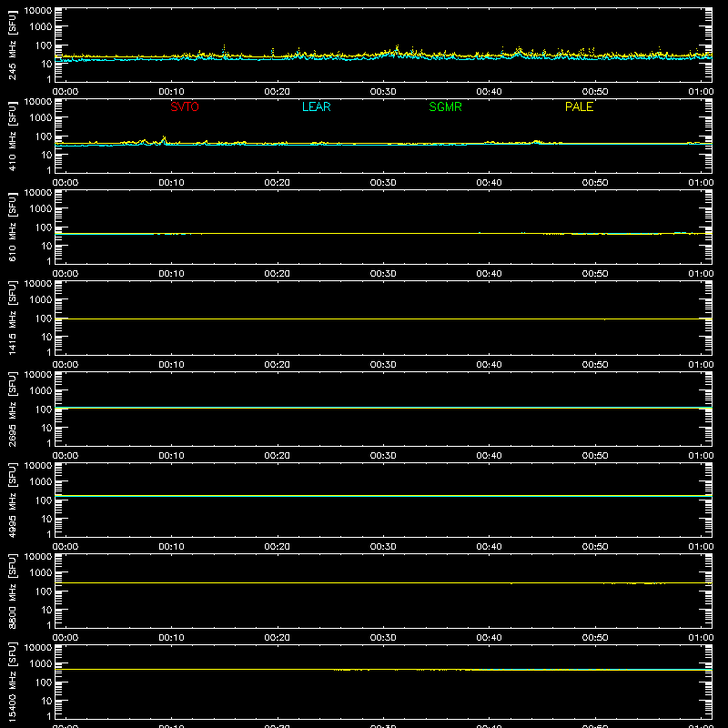This screenshot has width=728, height=728.
Task: Click the 00:10 time tick under the 410 MHz plot
Action: pyautogui.click(x=171, y=183)
